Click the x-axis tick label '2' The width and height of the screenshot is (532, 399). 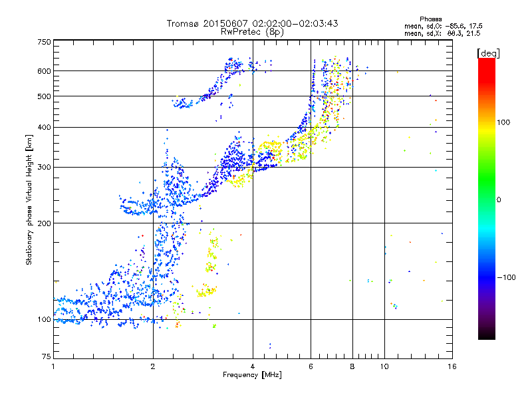coord(153,366)
